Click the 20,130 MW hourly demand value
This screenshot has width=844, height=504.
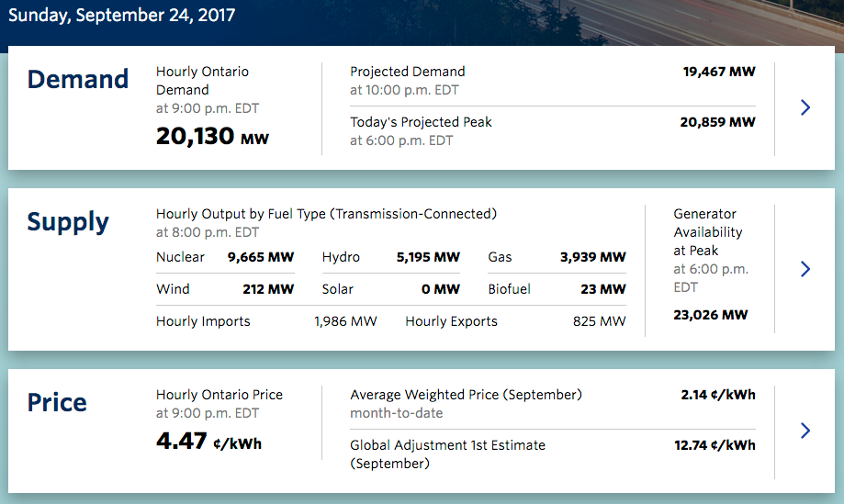(x=212, y=137)
